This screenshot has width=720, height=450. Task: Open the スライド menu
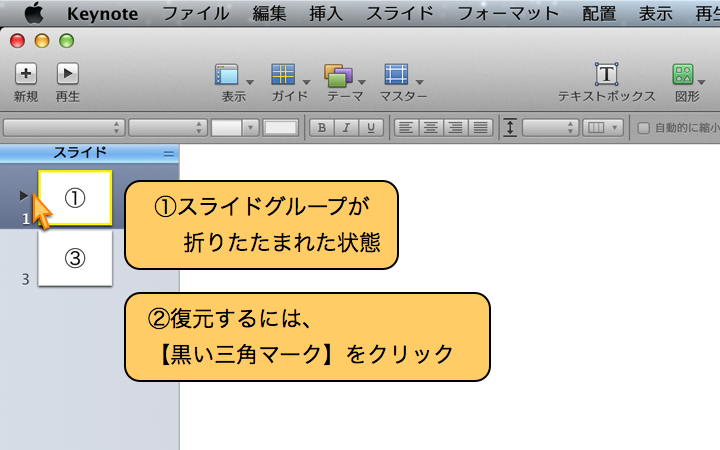[399, 13]
